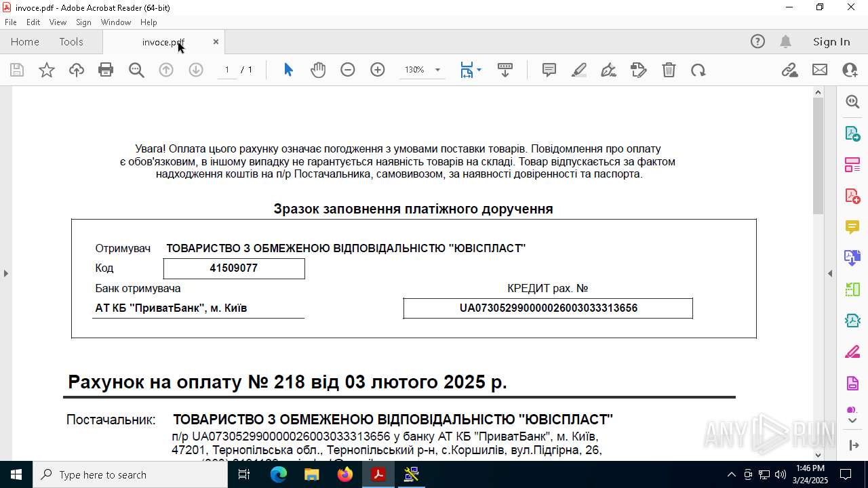Upload the file to cloud storage
Image resolution: width=868 pixels, height=488 pixels.
(x=77, y=70)
